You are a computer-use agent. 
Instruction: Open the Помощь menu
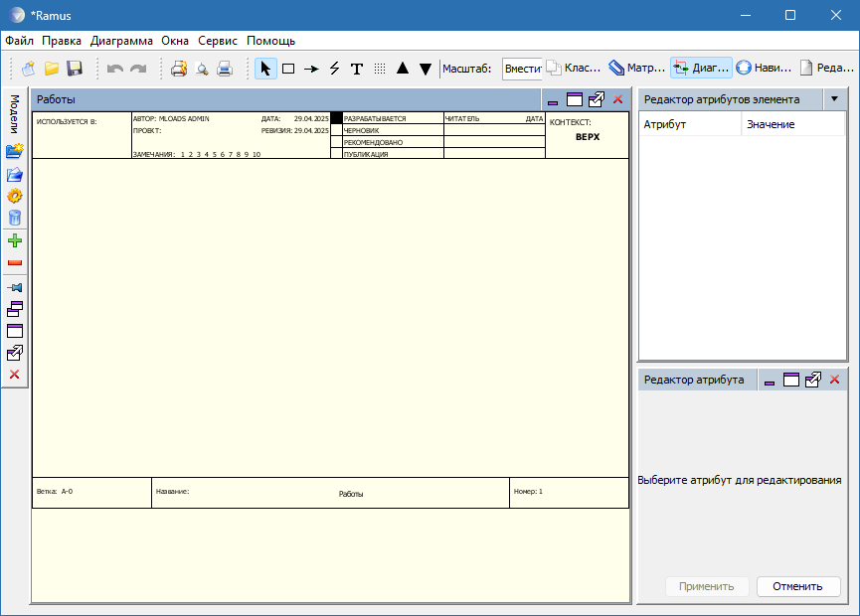click(x=271, y=41)
